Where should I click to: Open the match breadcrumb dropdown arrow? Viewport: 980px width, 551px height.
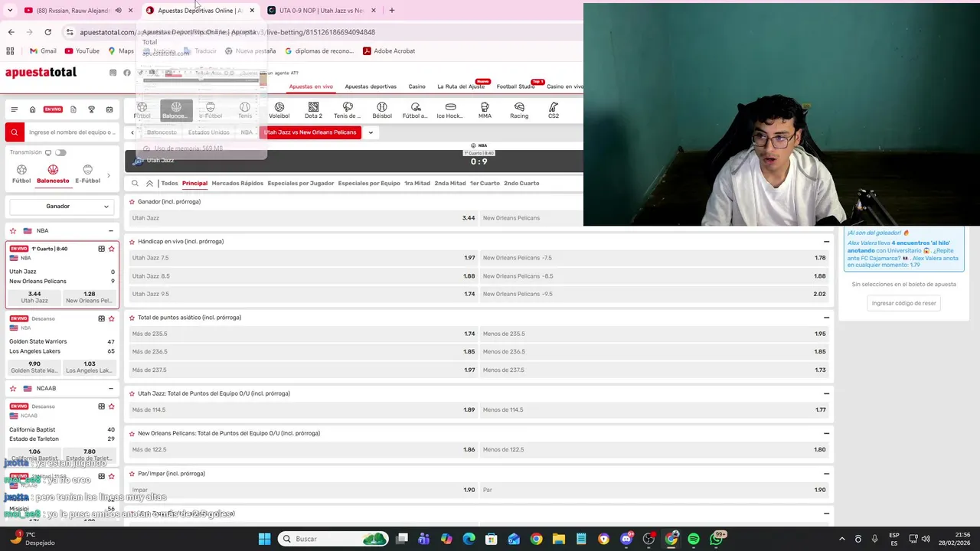pos(371,132)
